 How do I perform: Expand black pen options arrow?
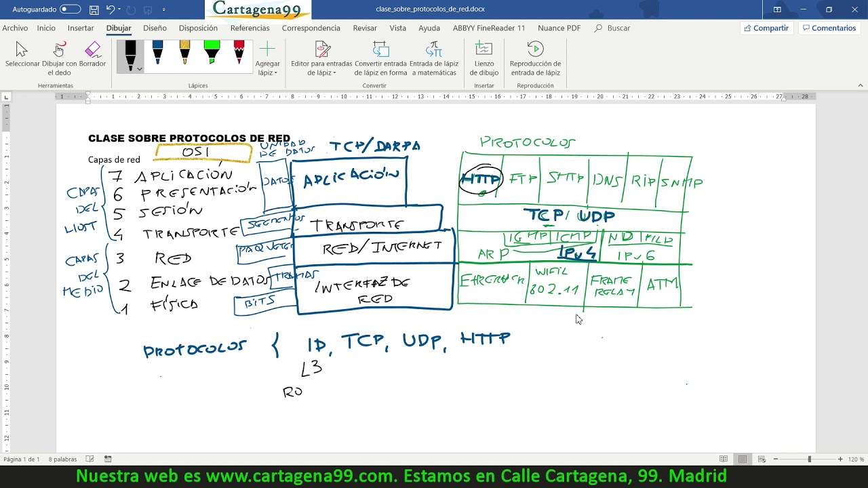pos(139,69)
